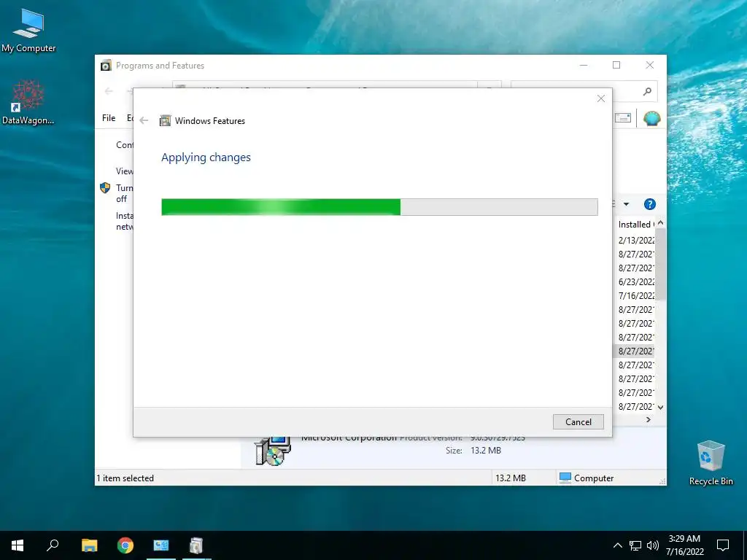
Task: Click '1 item selected' status text
Action: [125, 478]
